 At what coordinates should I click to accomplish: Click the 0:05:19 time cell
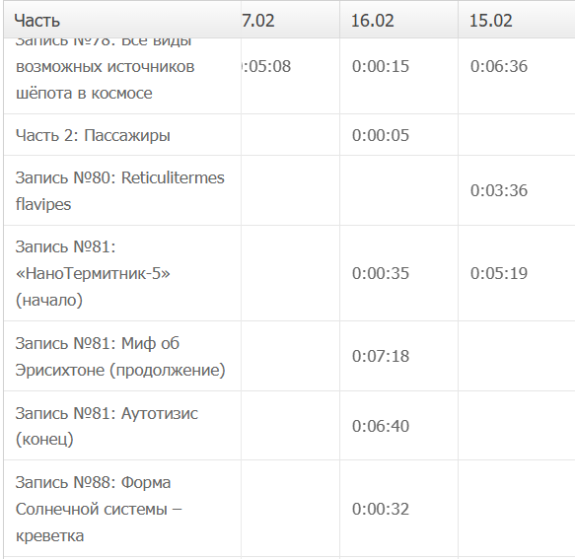[x=499, y=273]
